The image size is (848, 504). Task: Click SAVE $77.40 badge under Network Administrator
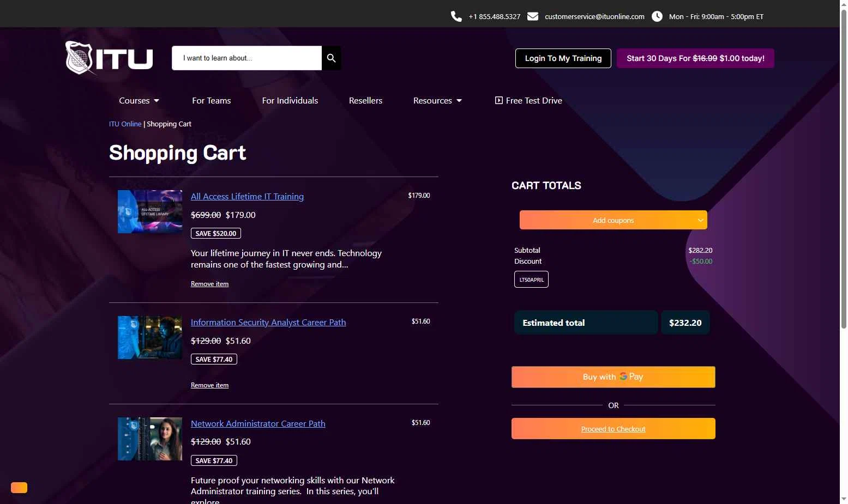214,460
